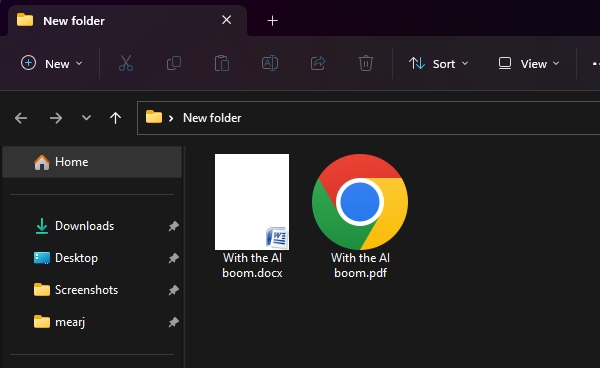Click the Cut scissors icon

point(126,63)
